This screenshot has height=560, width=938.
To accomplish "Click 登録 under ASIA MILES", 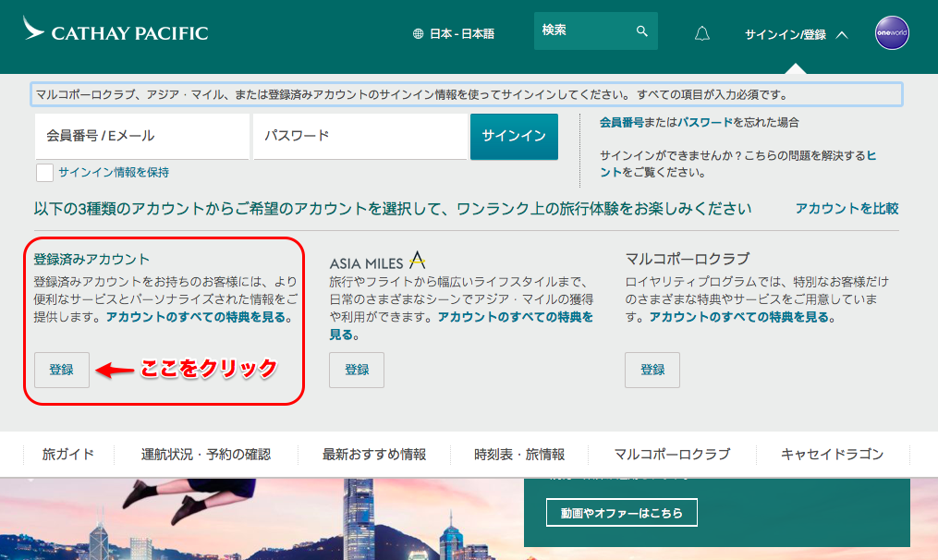I will click(x=357, y=370).
